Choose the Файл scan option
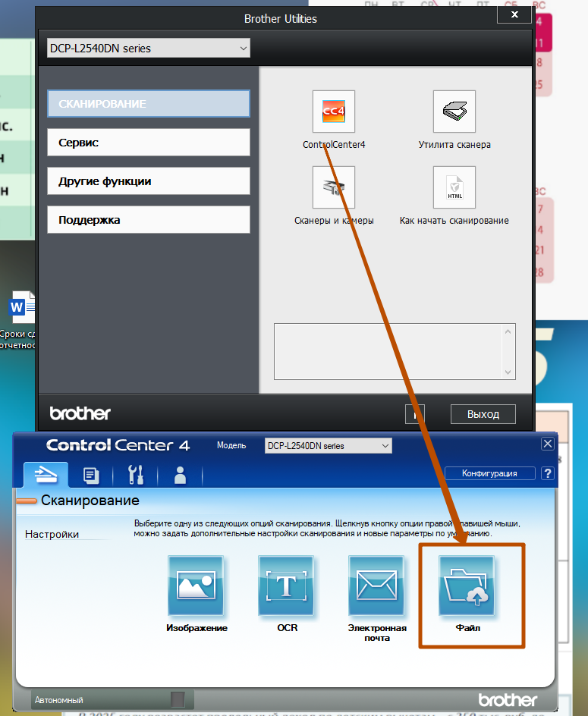 click(467, 586)
